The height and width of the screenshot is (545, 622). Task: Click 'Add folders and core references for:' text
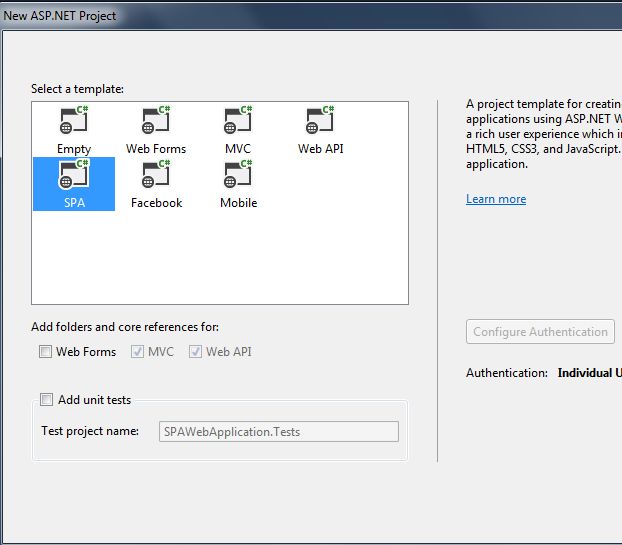click(x=125, y=327)
